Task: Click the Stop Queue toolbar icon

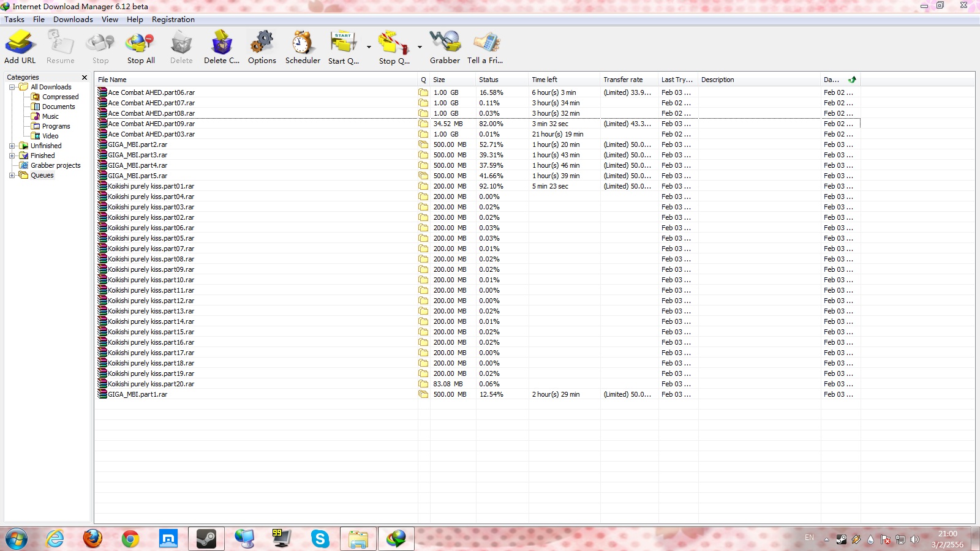Action: tap(394, 47)
